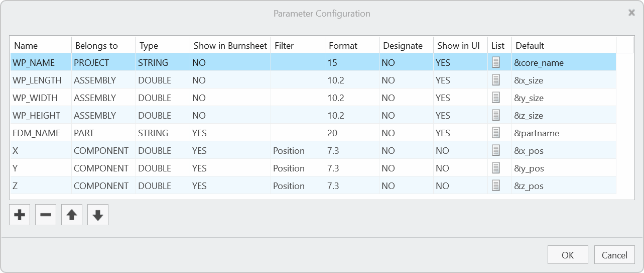Click the plus icon to add parameter
Screen dimensions: 644x273
(20, 215)
